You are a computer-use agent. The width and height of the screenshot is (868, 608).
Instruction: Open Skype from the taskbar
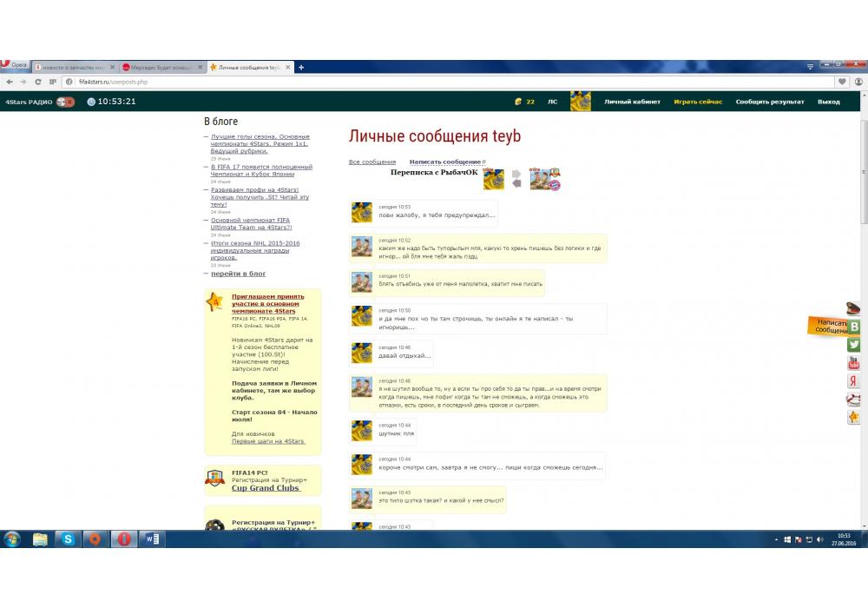[68, 539]
